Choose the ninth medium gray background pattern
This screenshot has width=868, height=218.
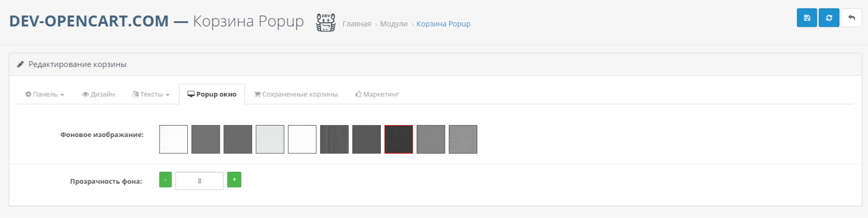[431, 139]
